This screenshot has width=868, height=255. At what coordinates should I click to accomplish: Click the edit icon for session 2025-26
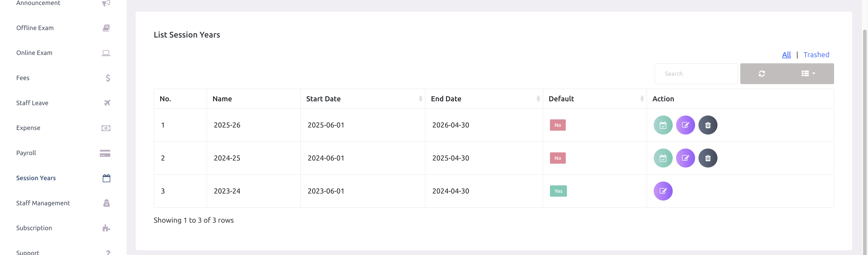[x=685, y=125]
